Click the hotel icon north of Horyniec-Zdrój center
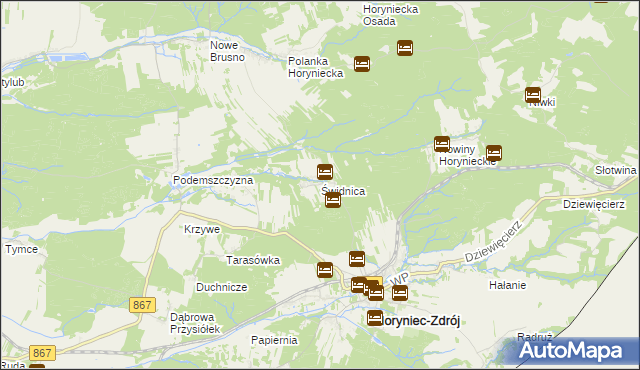This screenshot has width=640, height=370. point(357,259)
